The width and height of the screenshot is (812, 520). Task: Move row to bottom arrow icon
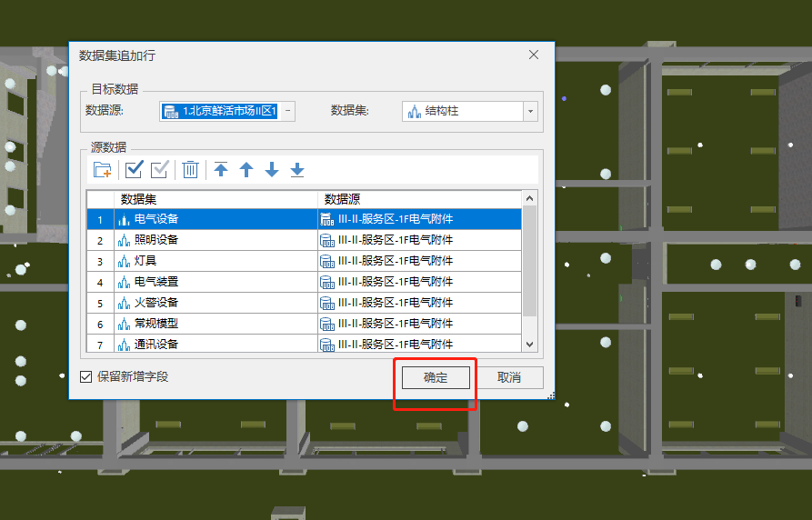click(x=297, y=169)
